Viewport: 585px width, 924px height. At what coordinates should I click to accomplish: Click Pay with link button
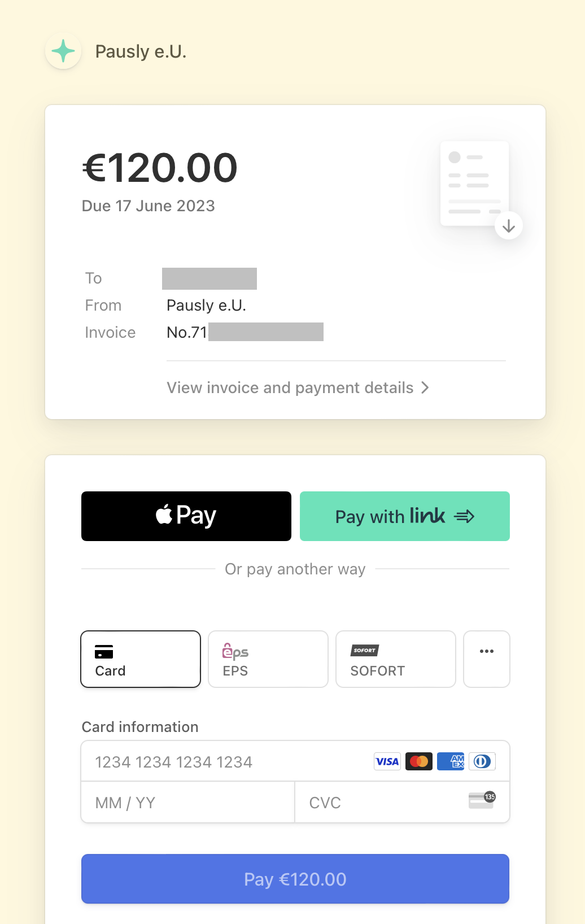click(405, 516)
